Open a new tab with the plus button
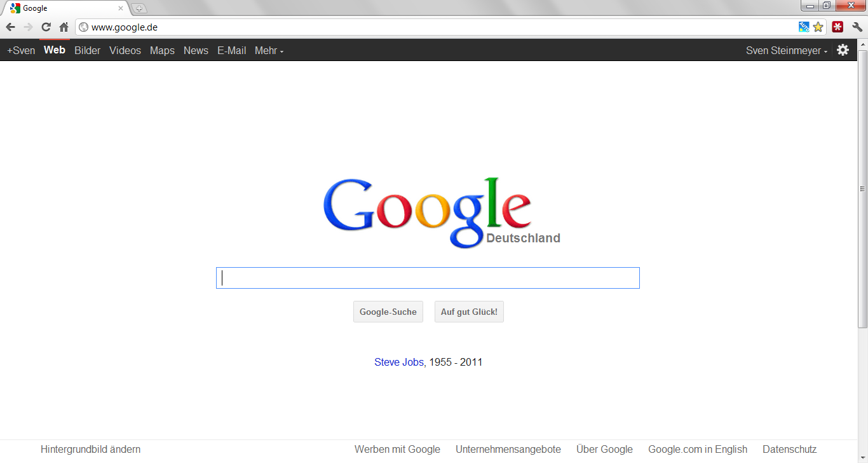 pos(139,8)
